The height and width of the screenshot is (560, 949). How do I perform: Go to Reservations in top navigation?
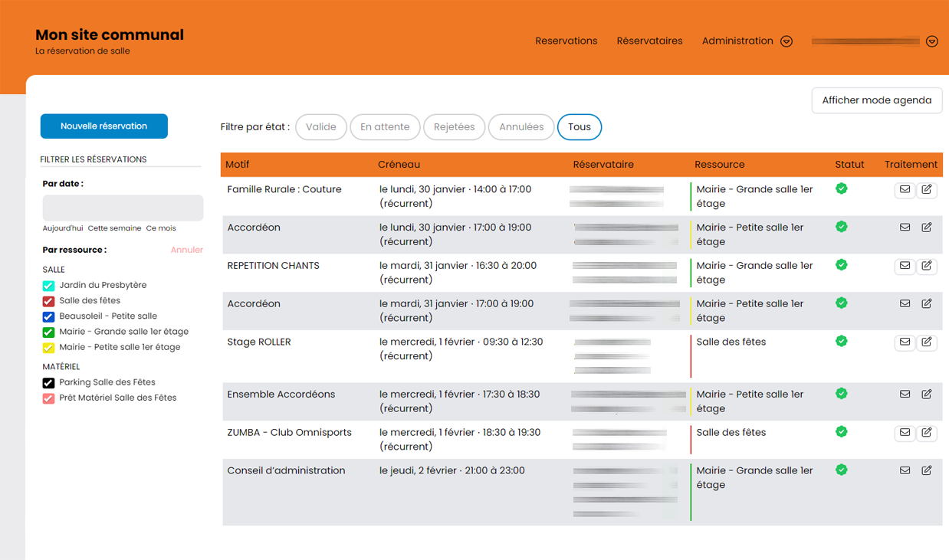coord(566,41)
